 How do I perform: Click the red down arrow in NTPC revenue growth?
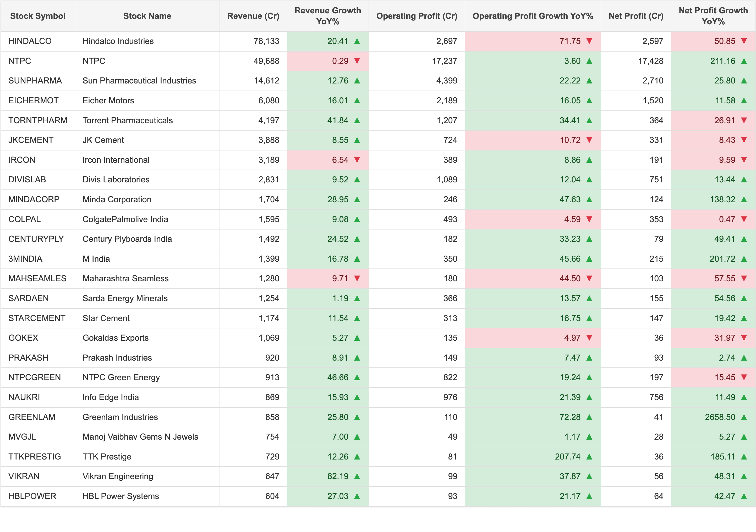coord(357,61)
